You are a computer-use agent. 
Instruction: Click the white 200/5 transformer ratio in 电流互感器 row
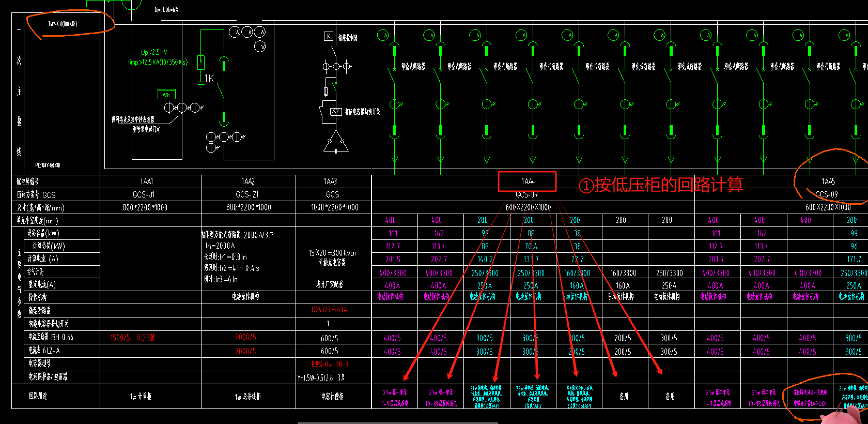(x=623, y=338)
